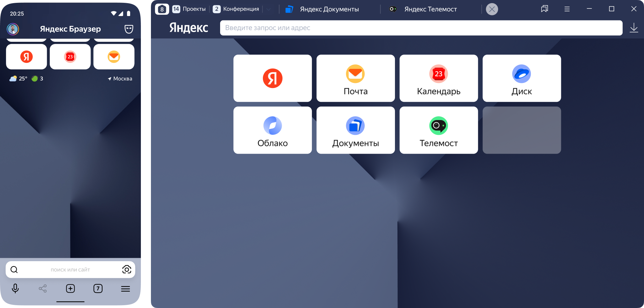Image resolution: width=644 pixels, height=308 pixels.
Task: Open Yandex search via the red Я tile
Action: [x=272, y=78]
